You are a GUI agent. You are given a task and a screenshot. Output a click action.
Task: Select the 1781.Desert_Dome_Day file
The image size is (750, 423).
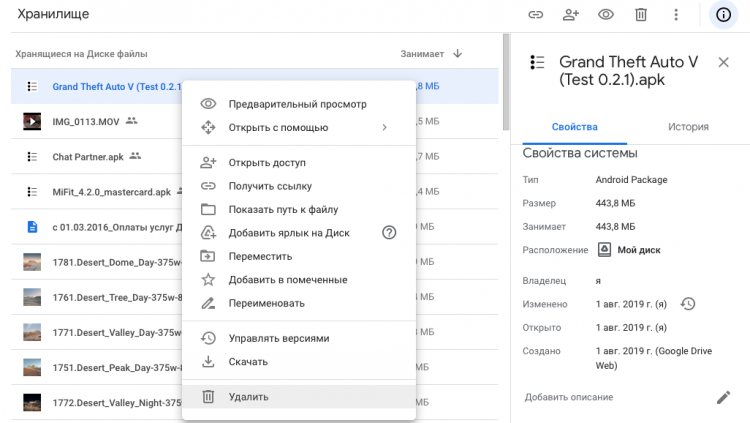[117, 262]
